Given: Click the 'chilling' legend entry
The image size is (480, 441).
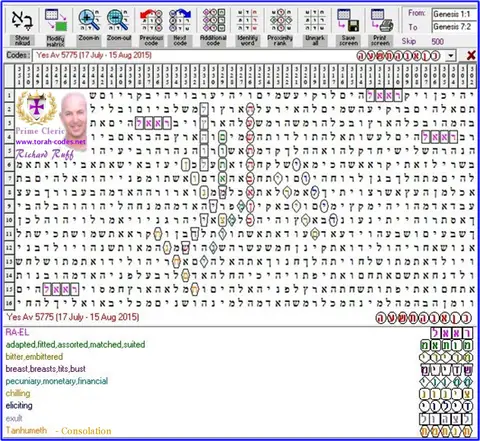Looking at the screenshot, I should 18,393.
